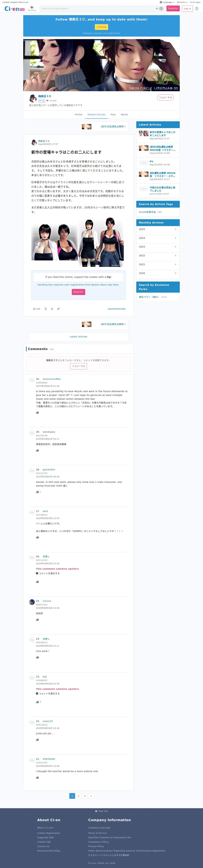Open the previous article link above the post
Viewport: 203px width, 868px height.
[104, 127]
